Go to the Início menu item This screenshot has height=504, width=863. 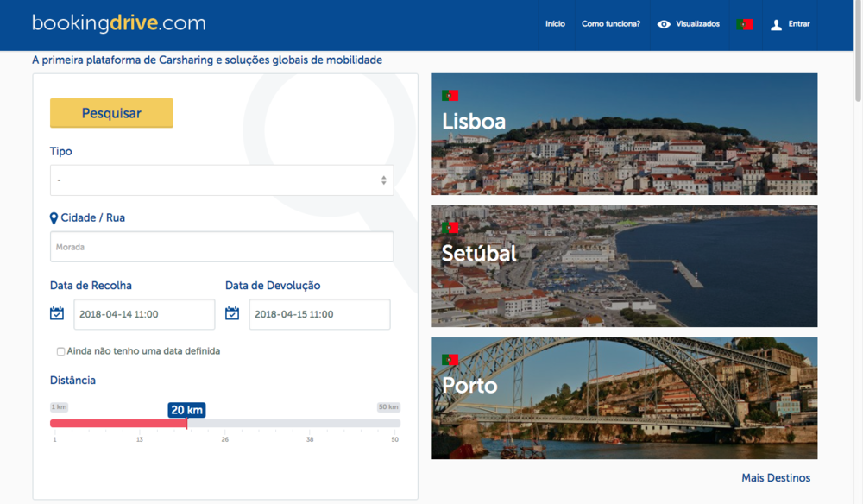point(555,24)
